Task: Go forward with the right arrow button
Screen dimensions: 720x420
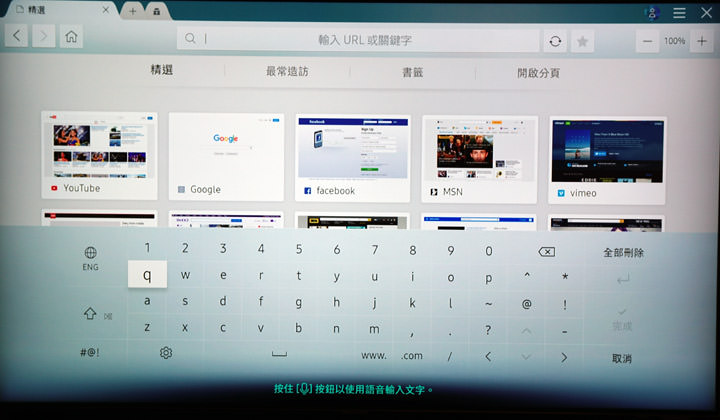Action: coord(44,36)
